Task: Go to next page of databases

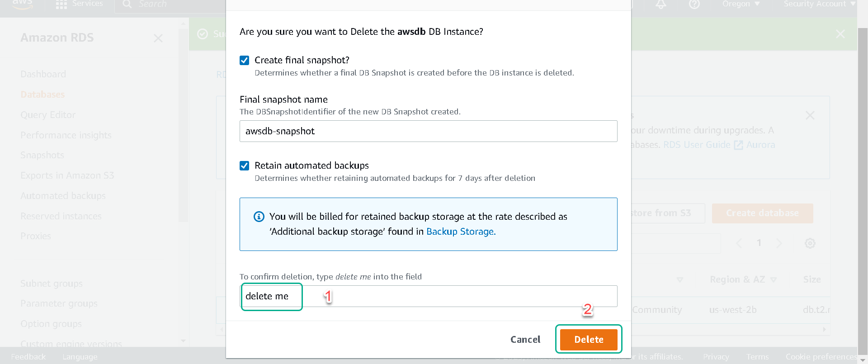Action: click(778, 243)
